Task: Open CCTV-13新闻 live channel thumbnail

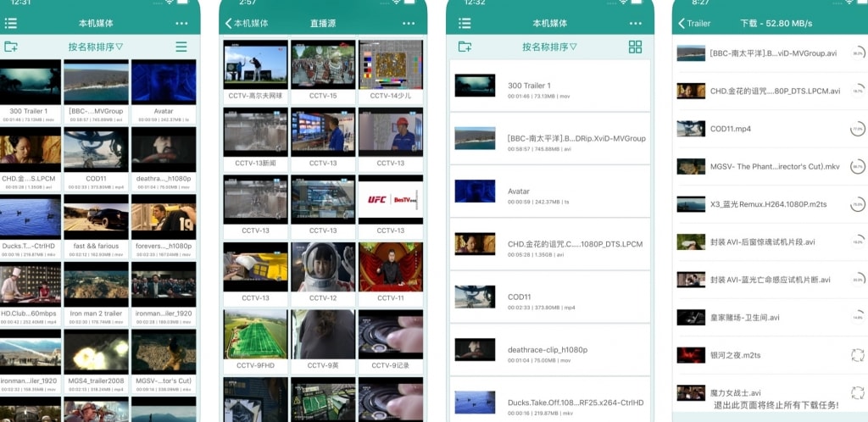Action: coord(256,132)
